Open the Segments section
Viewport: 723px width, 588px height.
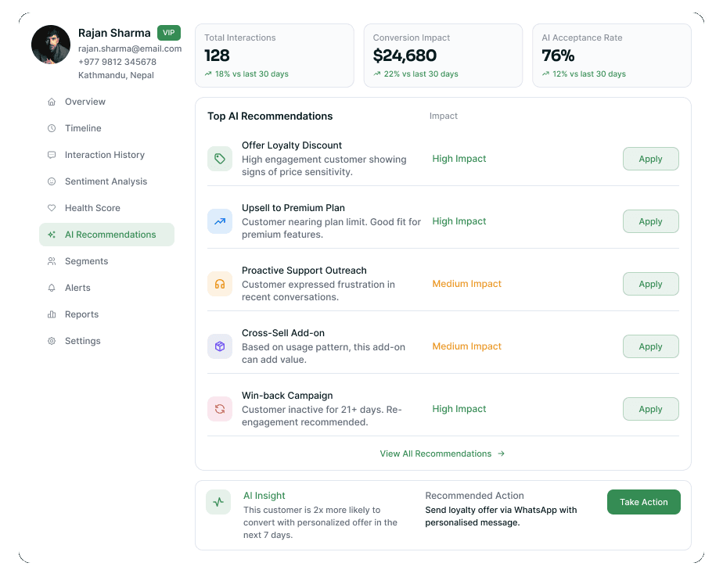pyautogui.click(x=106, y=261)
